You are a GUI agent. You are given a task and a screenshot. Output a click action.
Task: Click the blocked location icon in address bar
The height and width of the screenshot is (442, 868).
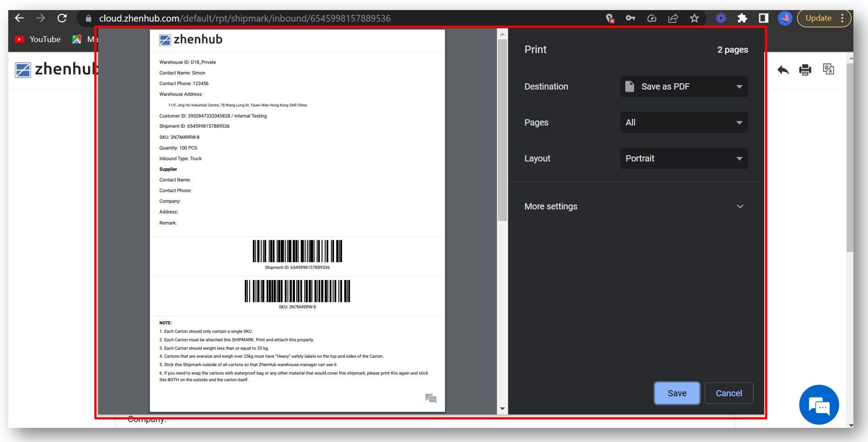pyautogui.click(x=610, y=18)
